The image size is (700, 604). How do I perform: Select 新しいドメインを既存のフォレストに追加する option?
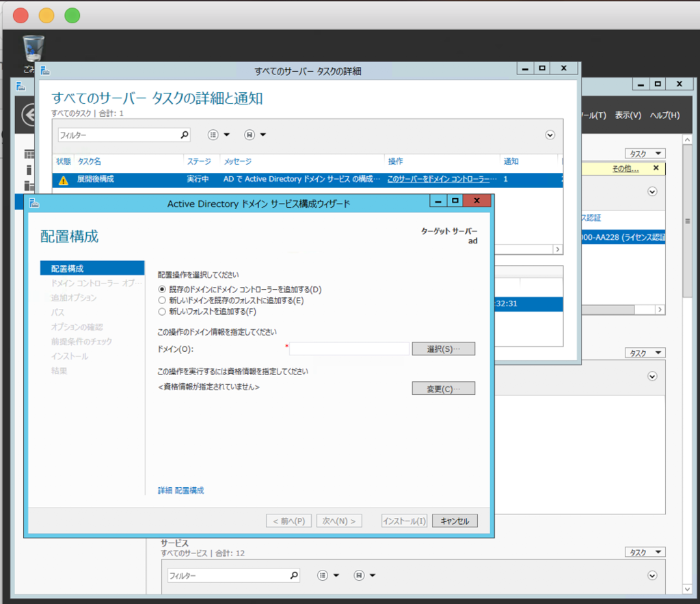pos(162,301)
